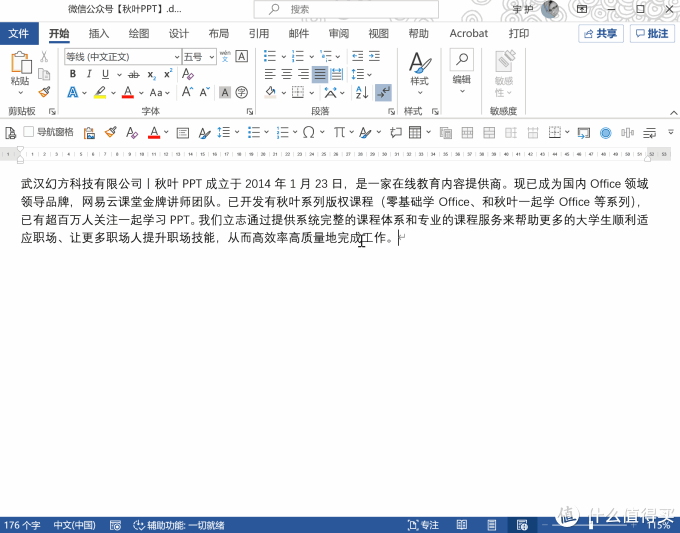This screenshot has width=680, height=533.
Task: Click the red font color button in ribbon
Action: [128, 92]
